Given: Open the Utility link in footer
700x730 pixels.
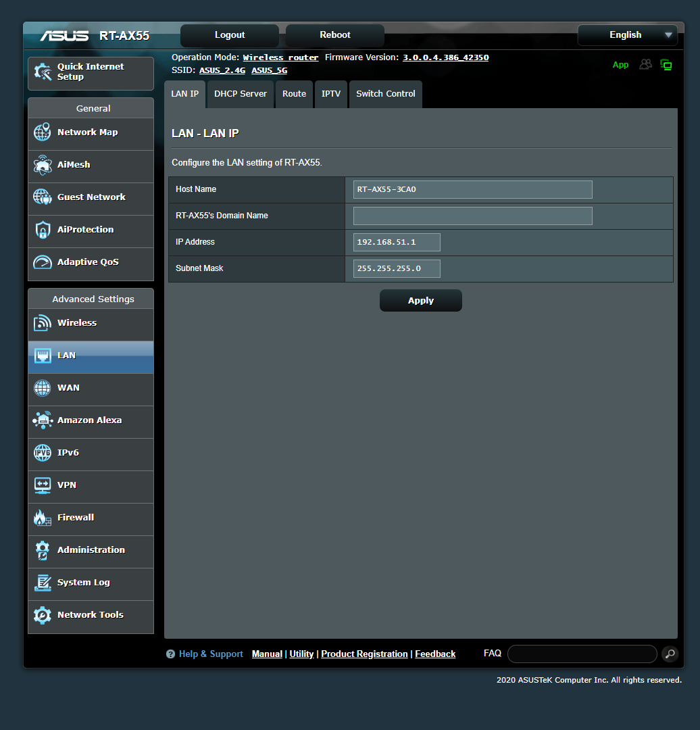Looking at the screenshot, I should [x=301, y=654].
